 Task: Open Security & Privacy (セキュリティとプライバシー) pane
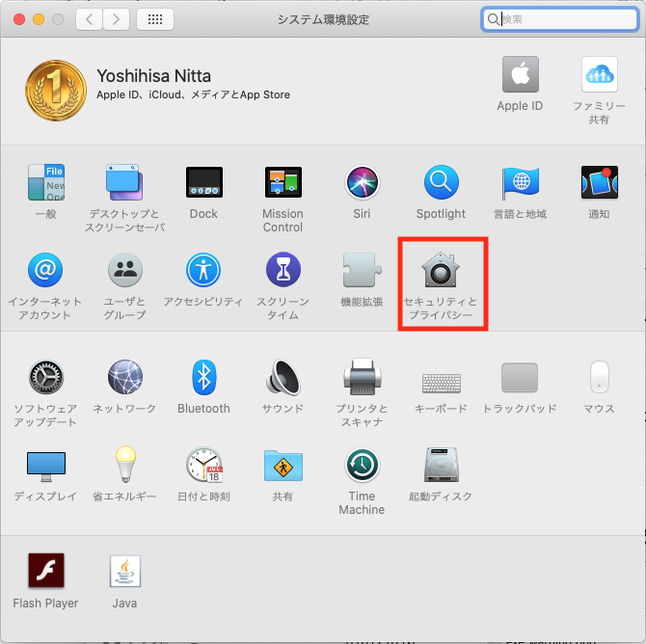[441, 273]
